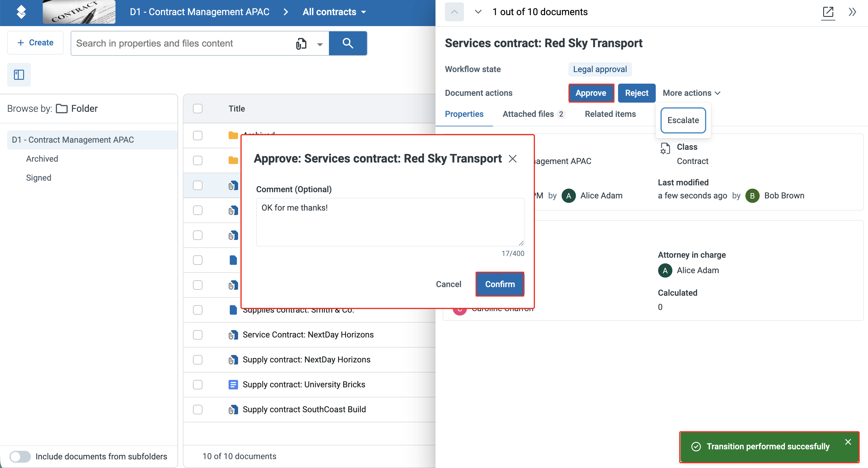Viewport: 868px width, 468px height.
Task: Open Supply contract: University Bricks
Action: (304, 384)
